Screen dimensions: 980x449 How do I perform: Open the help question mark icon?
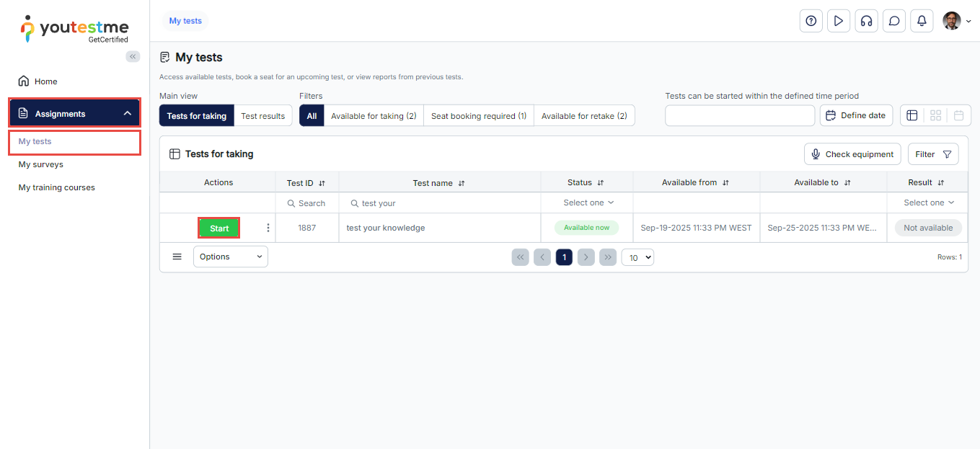point(811,21)
